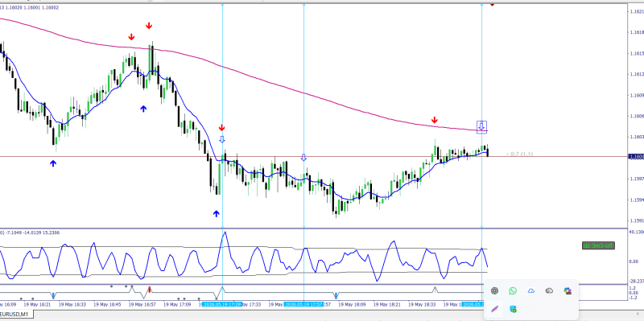Click the '19 May 17:09' time axis label
This screenshot has height=321, width=644.
(x=177, y=305)
